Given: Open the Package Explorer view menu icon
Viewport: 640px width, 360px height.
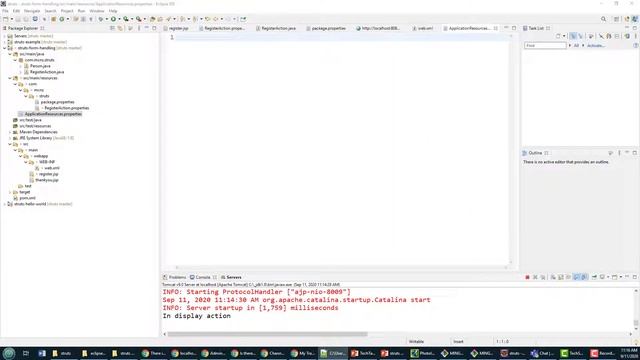Looking at the screenshot, I should tap(139, 28).
